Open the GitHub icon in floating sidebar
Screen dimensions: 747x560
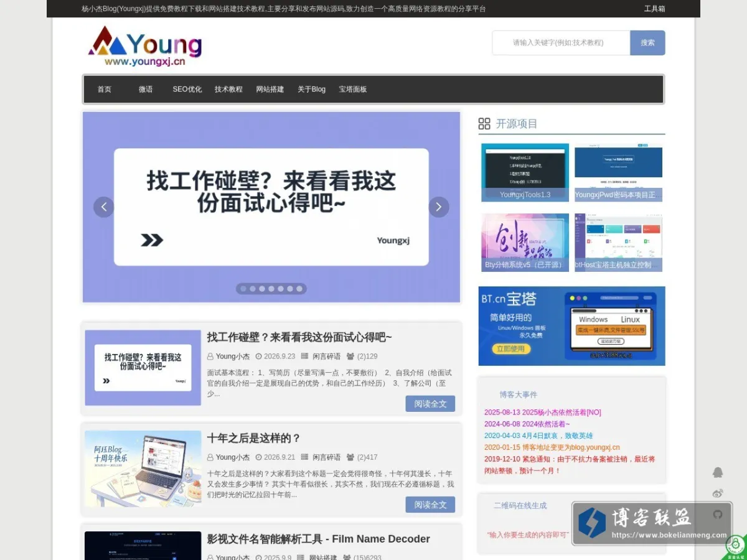pos(718,515)
